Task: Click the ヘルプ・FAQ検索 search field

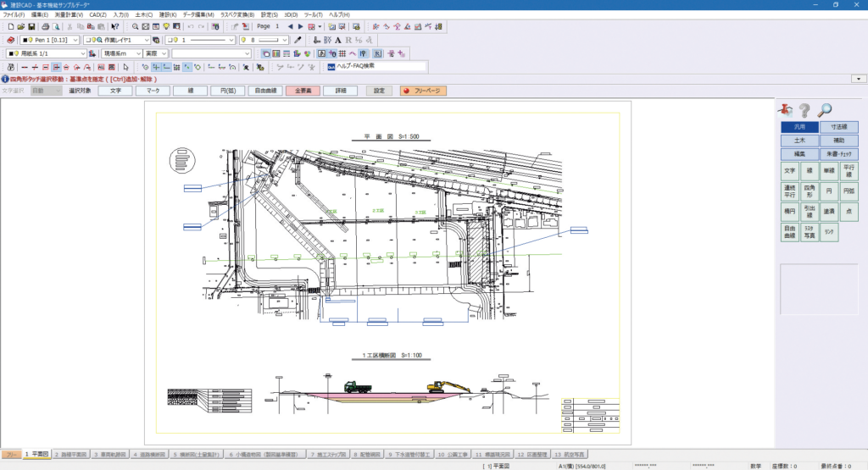Action: (x=381, y=66)
